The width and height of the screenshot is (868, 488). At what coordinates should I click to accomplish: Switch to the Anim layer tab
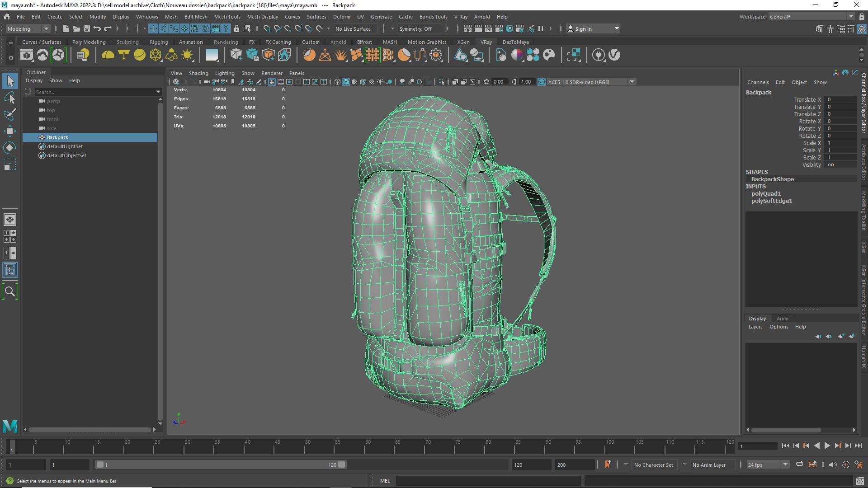(x=782, y=319)
